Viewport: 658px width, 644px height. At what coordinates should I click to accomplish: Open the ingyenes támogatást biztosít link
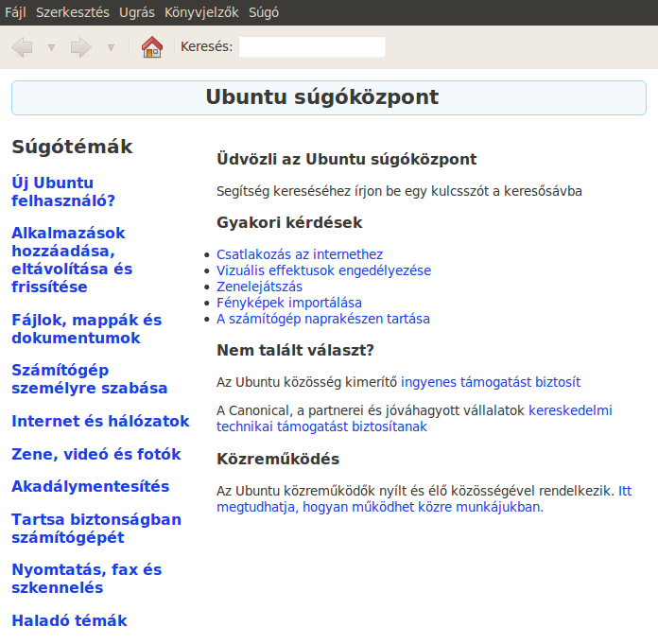point(491,382)
